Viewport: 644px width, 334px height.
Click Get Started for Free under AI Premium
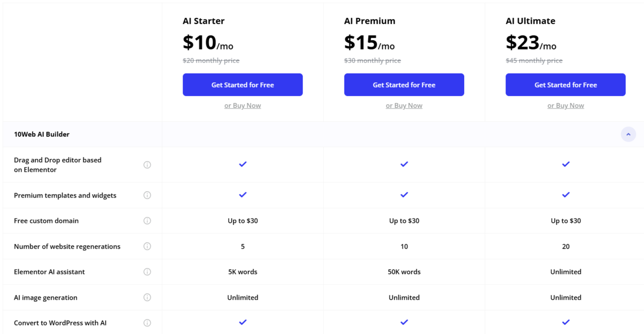(x=404, y=85)
